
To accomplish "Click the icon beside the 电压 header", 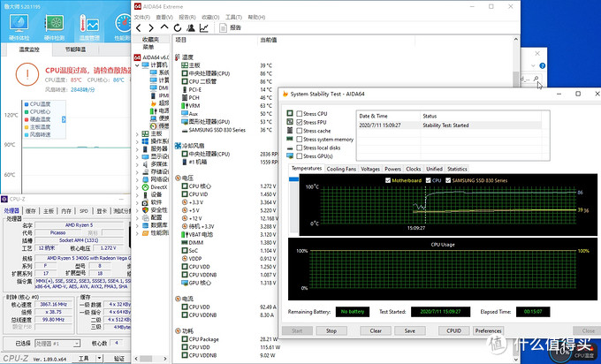I will coord(178,178).
